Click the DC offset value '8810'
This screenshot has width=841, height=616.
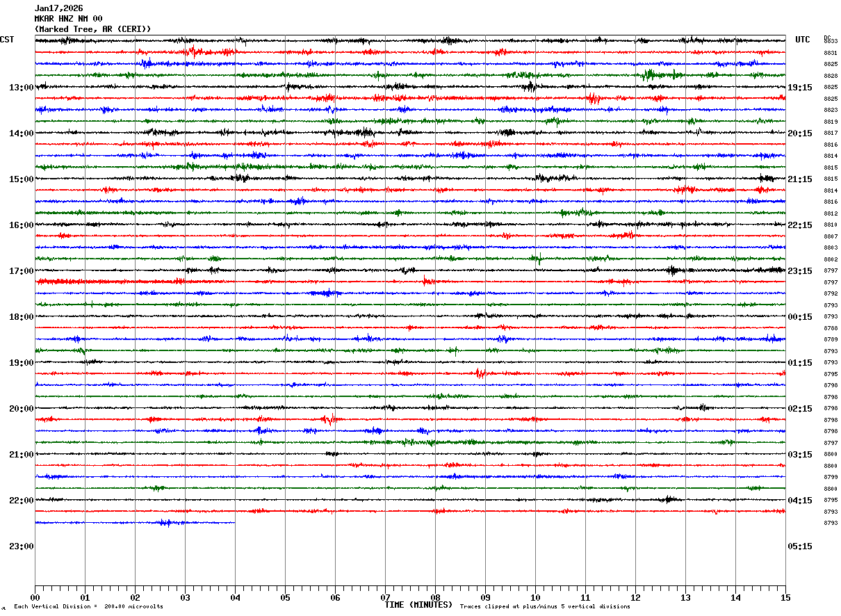pyautogui.click(x=831, y=225)
